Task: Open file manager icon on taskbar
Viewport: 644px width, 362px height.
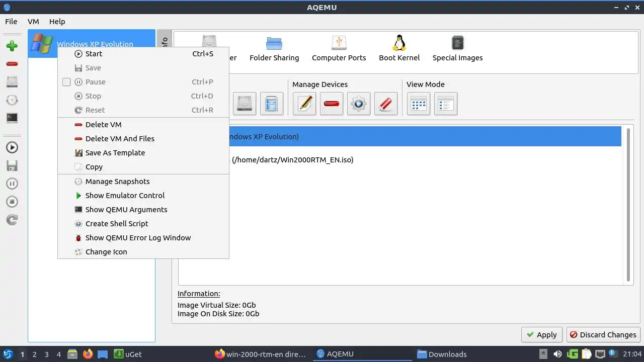Action: tap(72, 354)
